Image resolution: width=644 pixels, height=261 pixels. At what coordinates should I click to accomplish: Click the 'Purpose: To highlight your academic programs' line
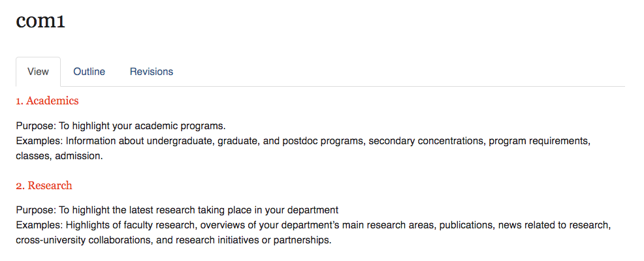pos(121,125)
